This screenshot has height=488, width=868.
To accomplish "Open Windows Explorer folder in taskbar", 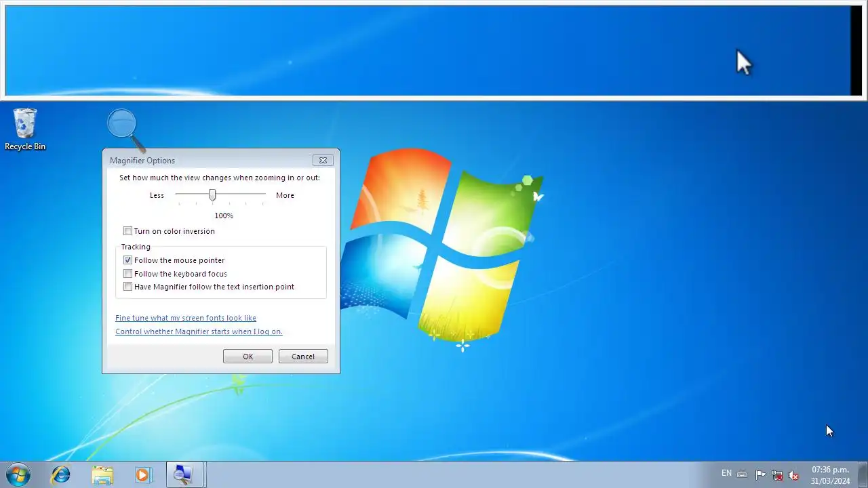I will [102, 474].
